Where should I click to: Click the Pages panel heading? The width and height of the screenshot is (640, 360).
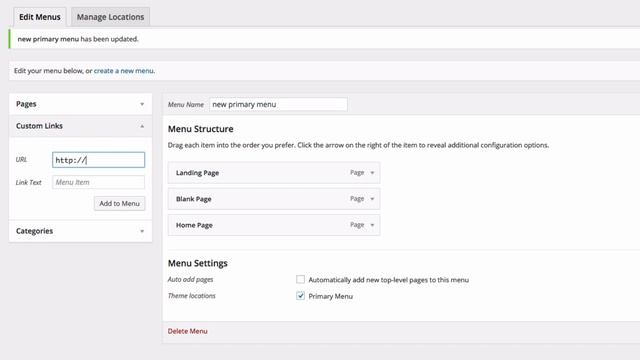tap(26, 104)
